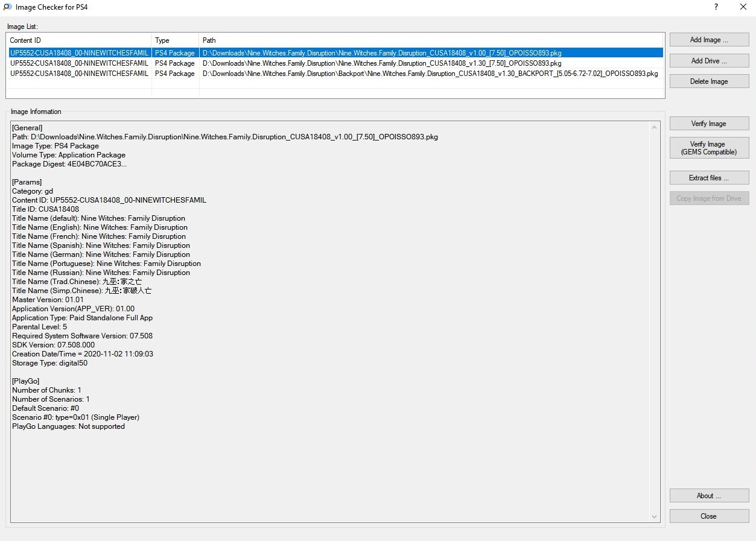
Task: Select the v1.30_[7.50] package row path
Action: pos(382,63)
